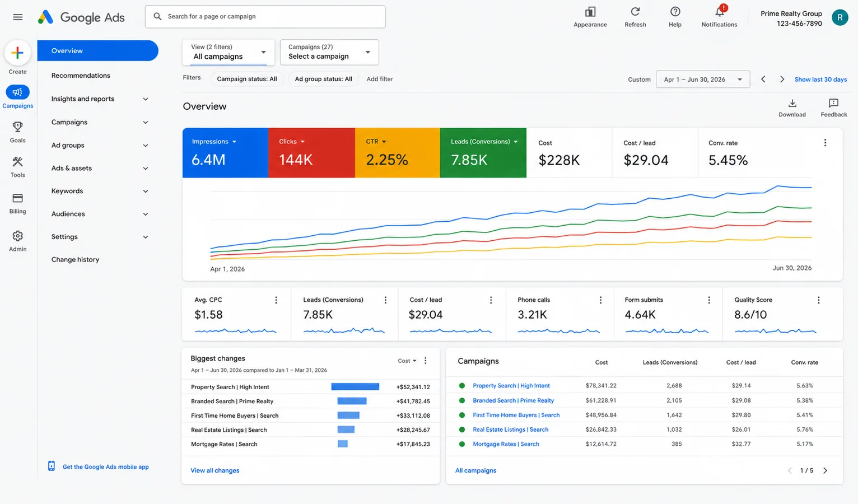Go to next campaigns table page
Viewport: 858px width, 504px height.
(825, 470)
